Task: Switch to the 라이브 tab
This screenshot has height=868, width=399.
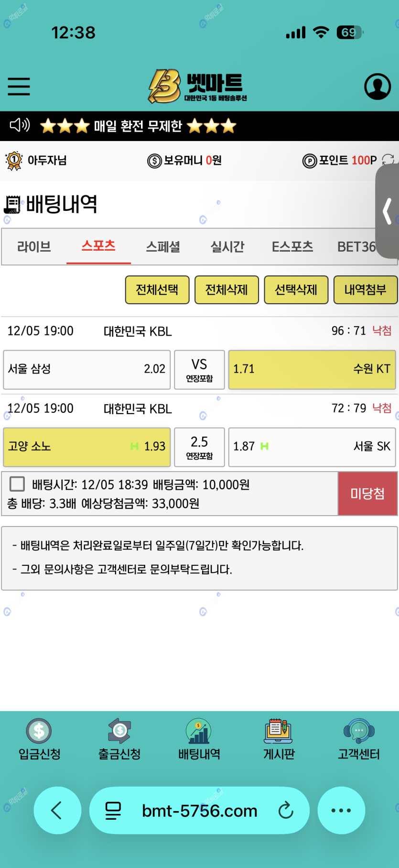Action: (34, 247)
